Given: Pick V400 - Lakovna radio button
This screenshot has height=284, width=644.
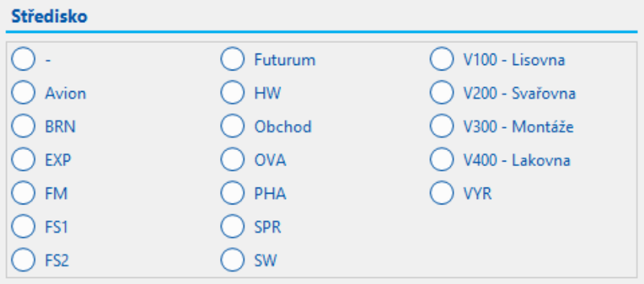Looking at the screenshot, I should 442,159.
